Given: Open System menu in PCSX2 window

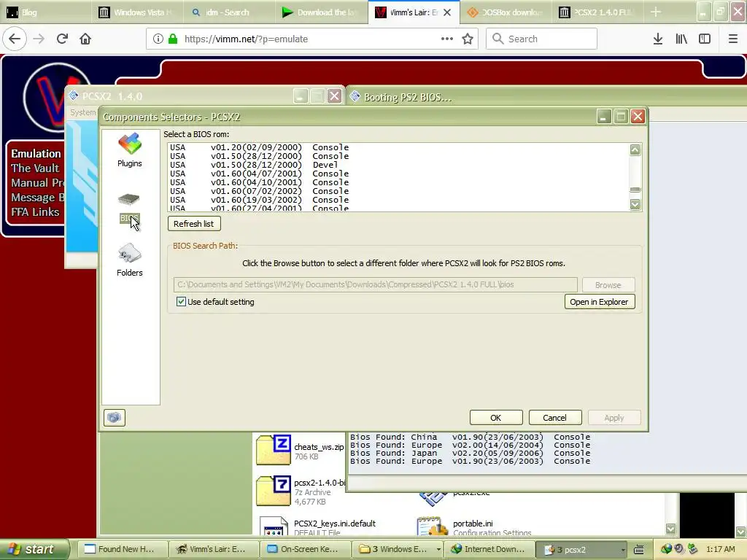Looking at the screenshot, I should [x=83, y=112].
